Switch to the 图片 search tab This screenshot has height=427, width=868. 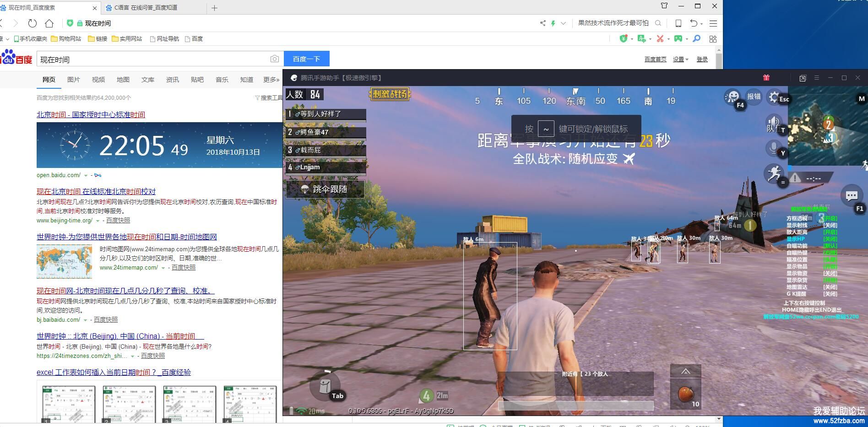73,80
